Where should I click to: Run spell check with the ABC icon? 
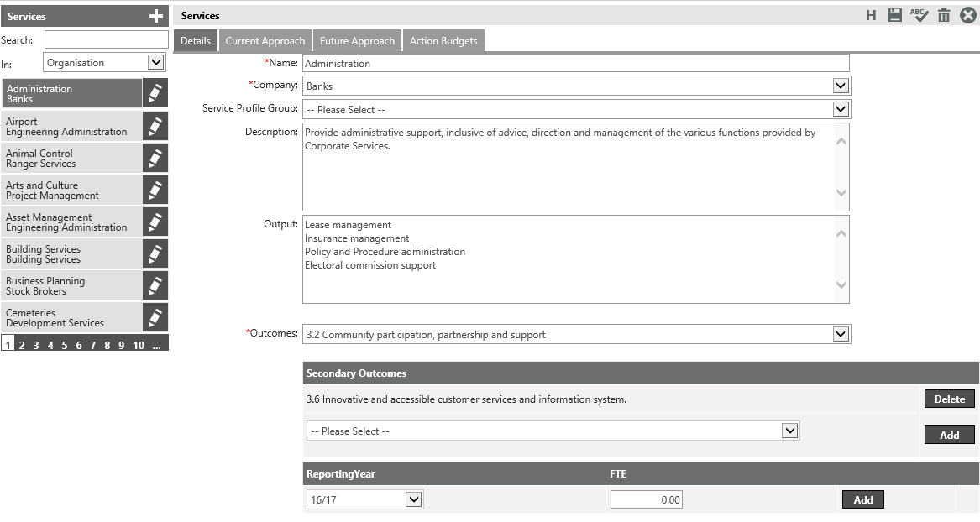point(919,16)
